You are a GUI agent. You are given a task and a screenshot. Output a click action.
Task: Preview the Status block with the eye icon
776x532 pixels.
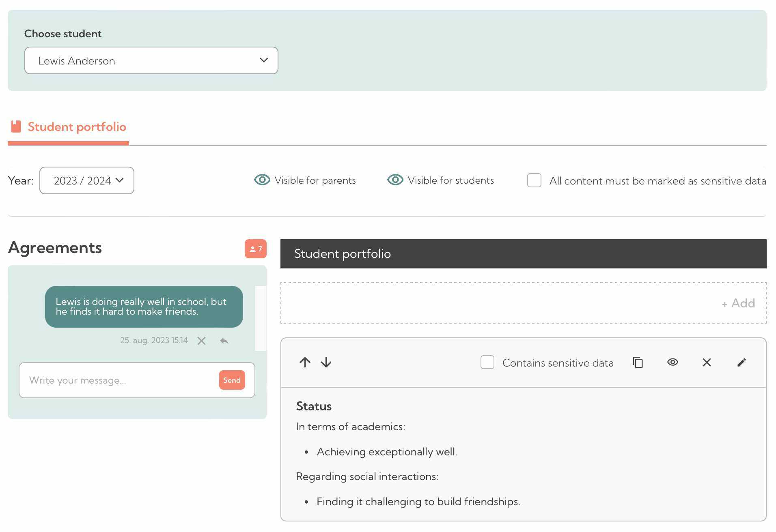click(673, 362)
